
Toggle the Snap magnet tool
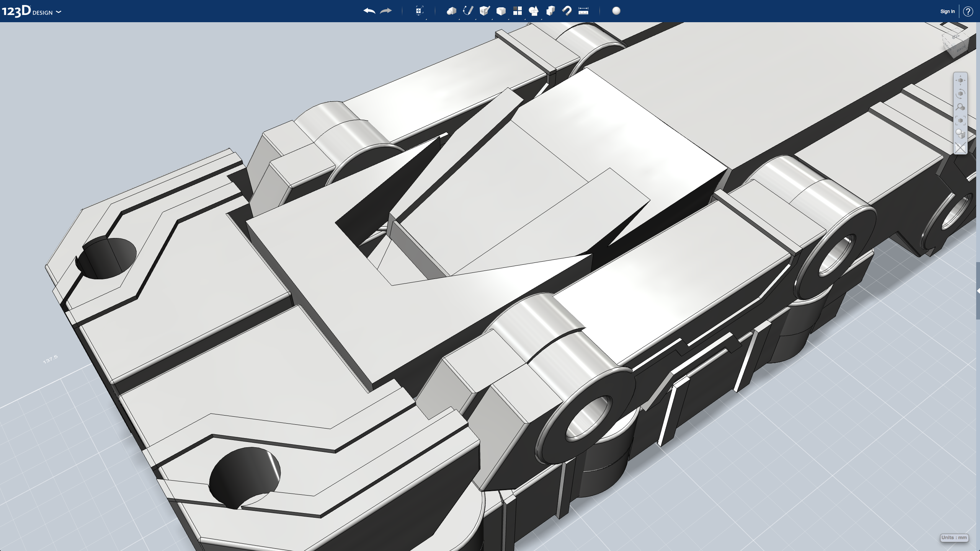[567, 11]
